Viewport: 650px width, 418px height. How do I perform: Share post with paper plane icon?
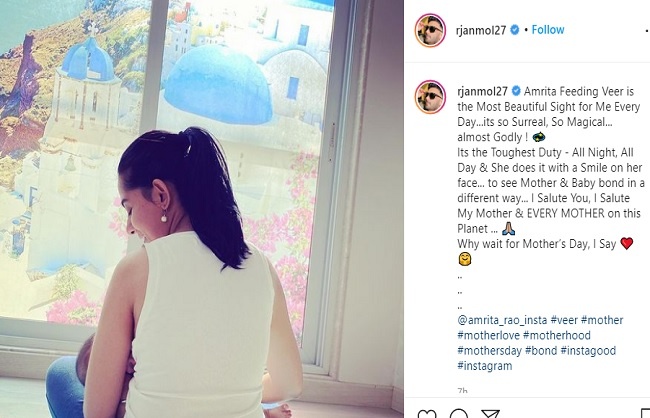click(490, 414)
